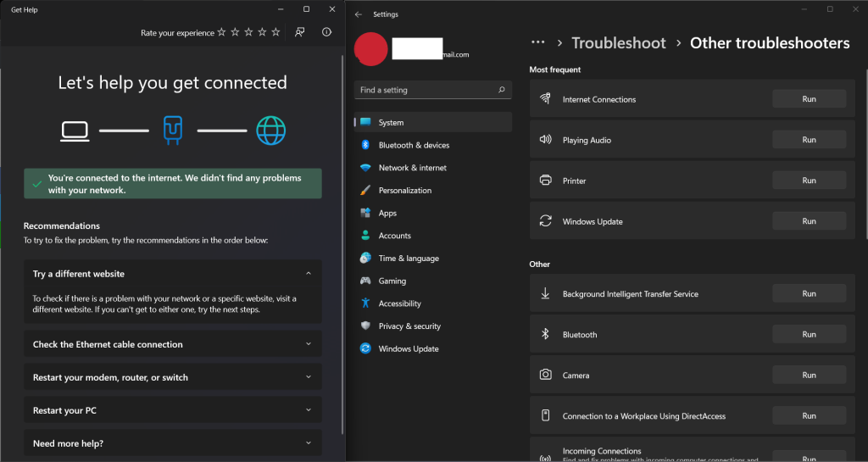Go to Apps settings
This screenshot has width=868, height=462.
tap(432, 213)
